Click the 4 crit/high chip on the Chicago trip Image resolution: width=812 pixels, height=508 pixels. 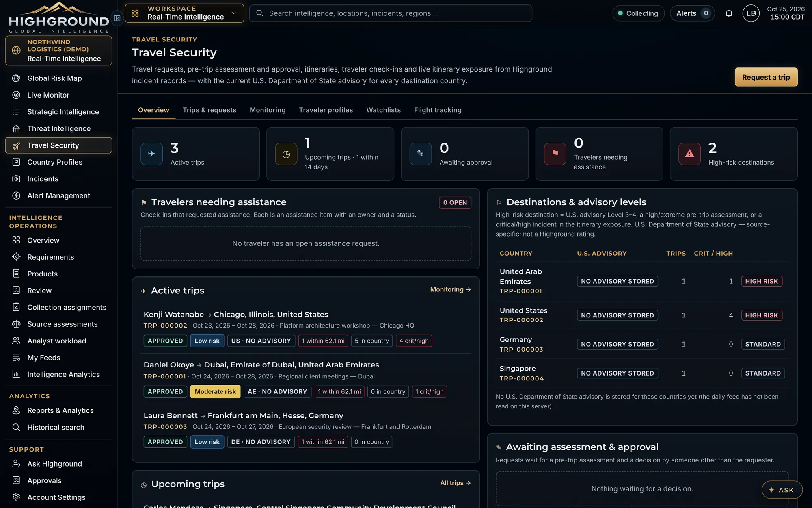point(414,341)
